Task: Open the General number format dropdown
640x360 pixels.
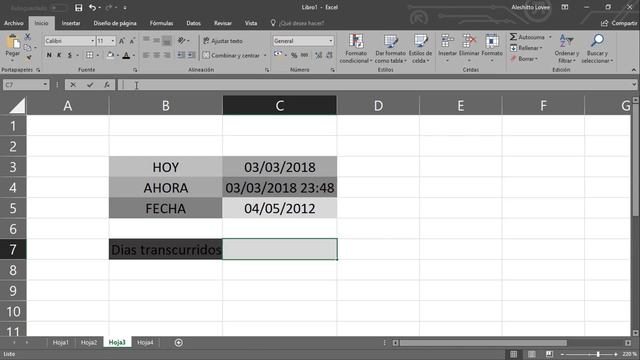Action: [x=331, y=41]
